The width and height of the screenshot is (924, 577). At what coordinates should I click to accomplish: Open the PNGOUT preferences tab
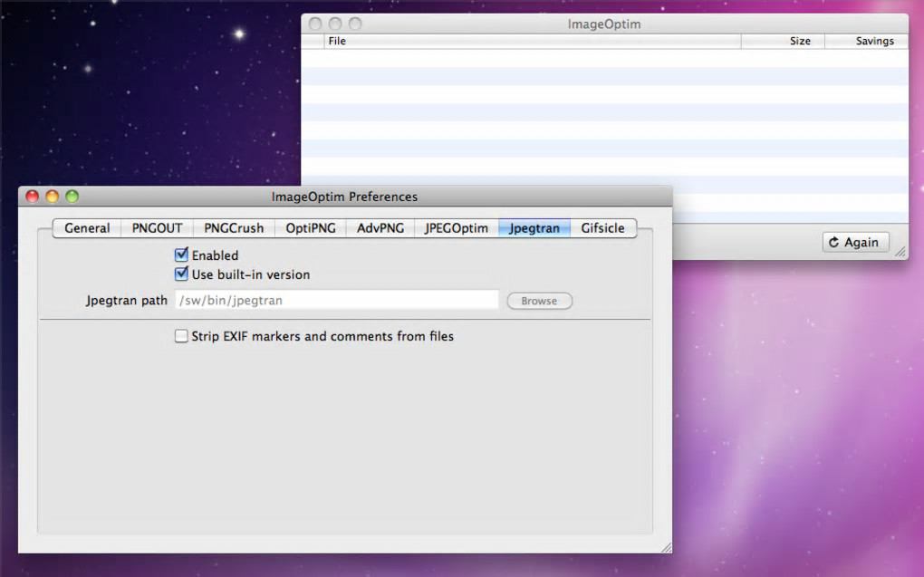tap(157, 228)
